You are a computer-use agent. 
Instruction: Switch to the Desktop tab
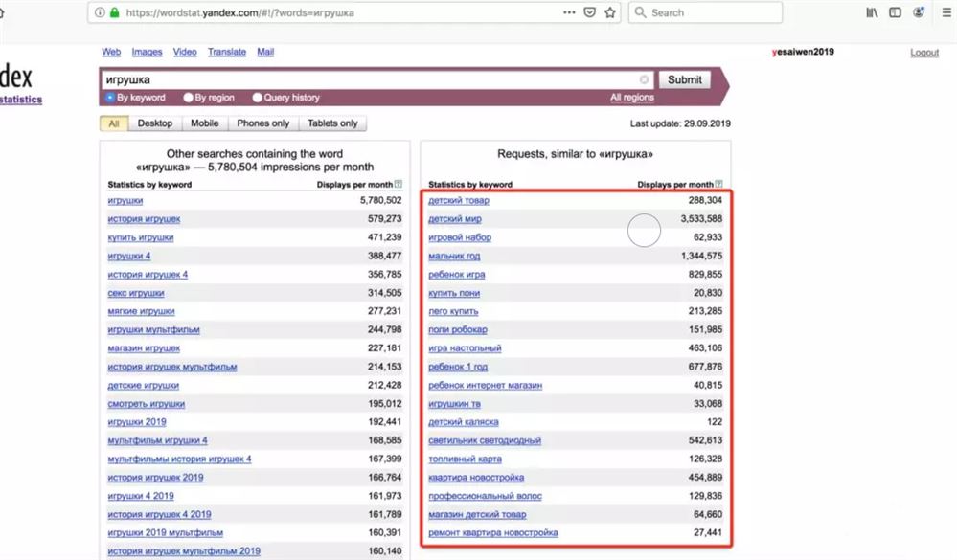point(155,123)
